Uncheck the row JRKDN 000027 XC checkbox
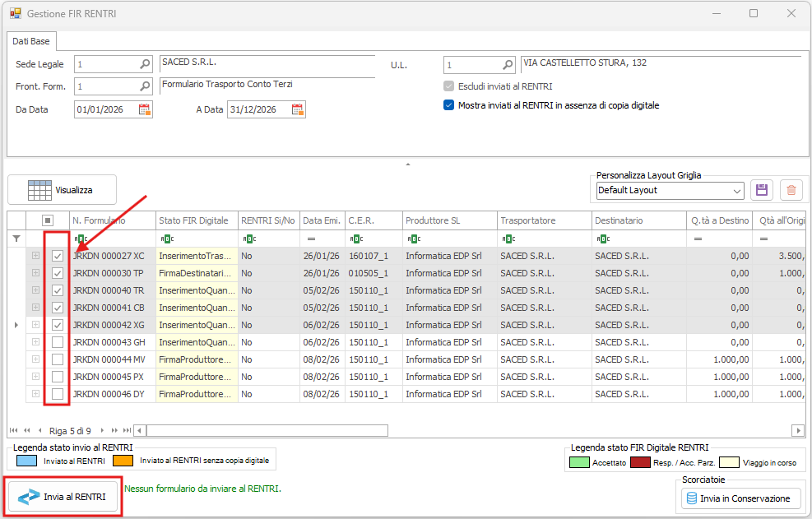Screen dimensions: 812x519 click(58, 256)
